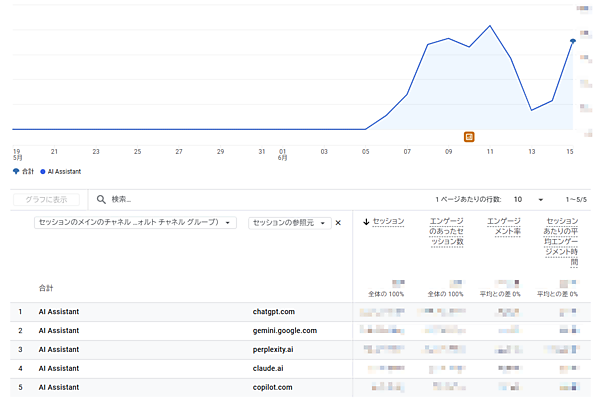The height and width of the screenshot is (401, 600).
Task: Click the search magnifier icon
Action: point(101,199)
